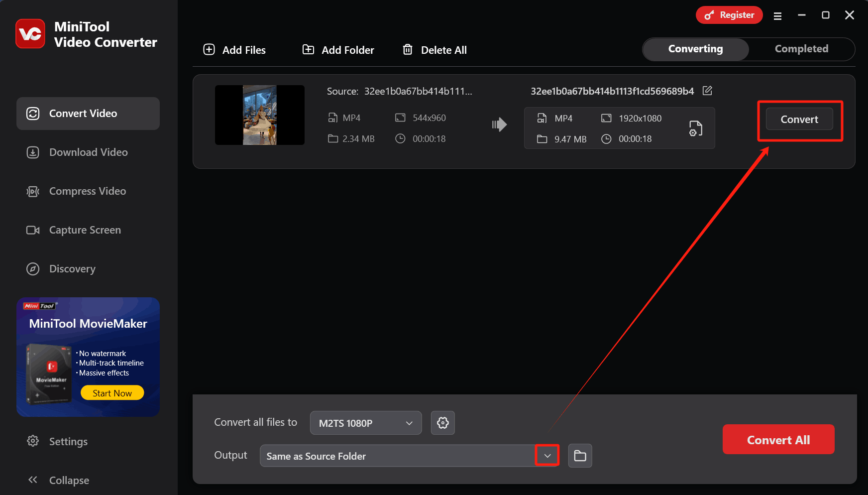Browse output folder with folder icon
Screen dimensions: 868x495
[580, 456]
